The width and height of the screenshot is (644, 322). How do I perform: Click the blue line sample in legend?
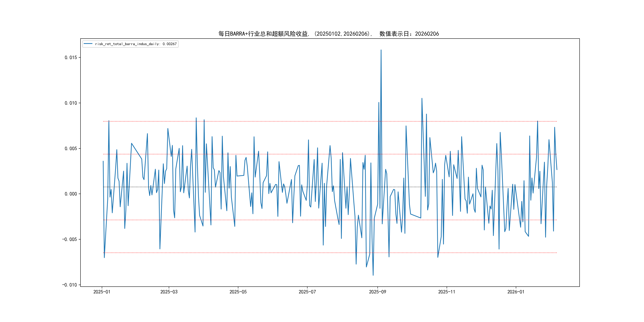click(x=88, y=44)
